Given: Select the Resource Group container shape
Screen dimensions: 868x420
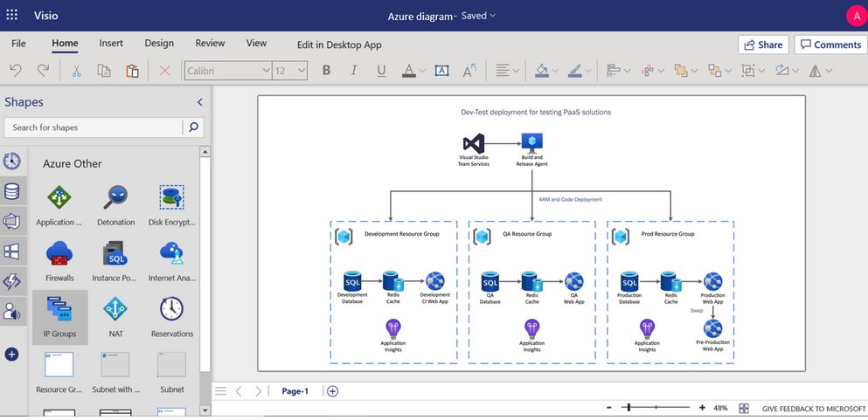Looking at the screenshot, I should coord(59,373).
